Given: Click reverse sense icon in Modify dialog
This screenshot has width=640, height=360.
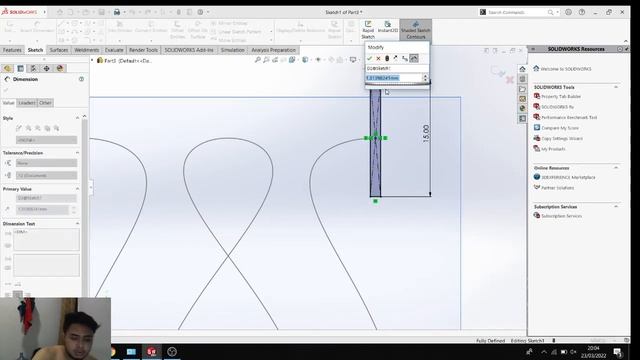Looking at the screenshot, I should pos(396,58).
